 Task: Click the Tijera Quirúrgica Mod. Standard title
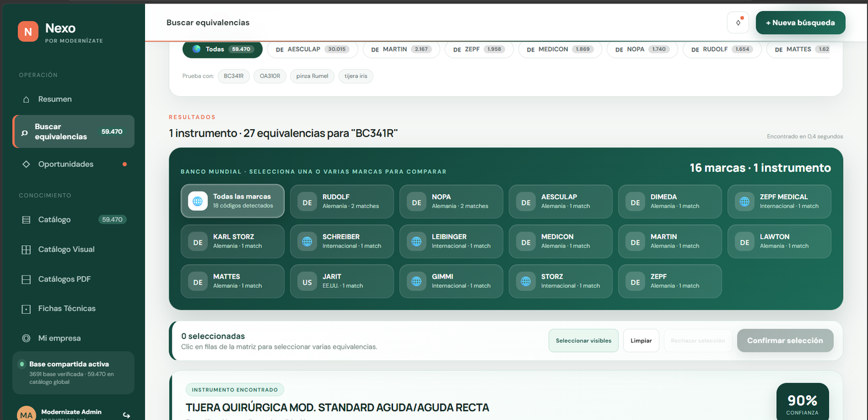pyautogui.click(x=337, y=408)
